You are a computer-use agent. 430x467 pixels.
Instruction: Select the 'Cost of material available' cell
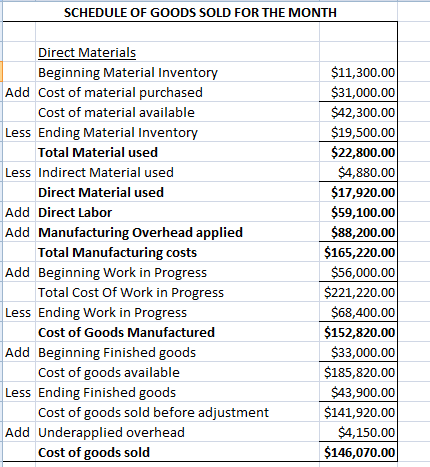(x=177, y=112)
